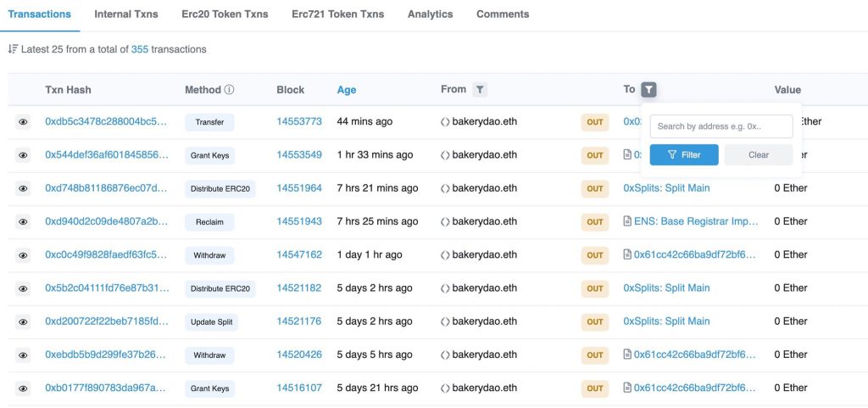Preview transaction 0xd200722f22beb7185fd with eye icon
The width and height of the screenshot is (868, 408).
point(23,321)
